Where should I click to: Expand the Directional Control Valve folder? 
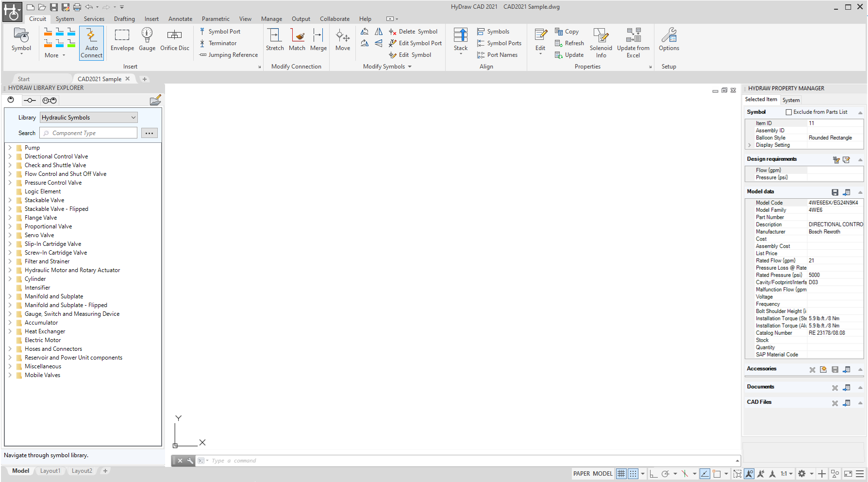10,156
